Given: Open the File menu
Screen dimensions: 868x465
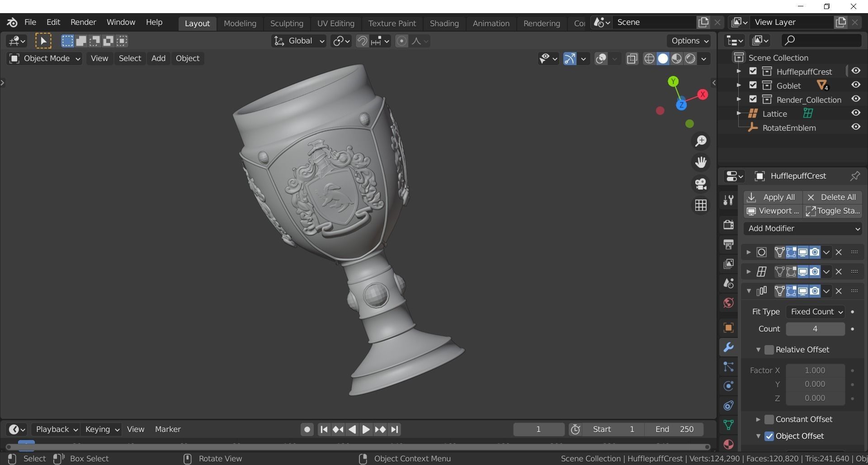Looking at the screenshot, I should point(30,22).
